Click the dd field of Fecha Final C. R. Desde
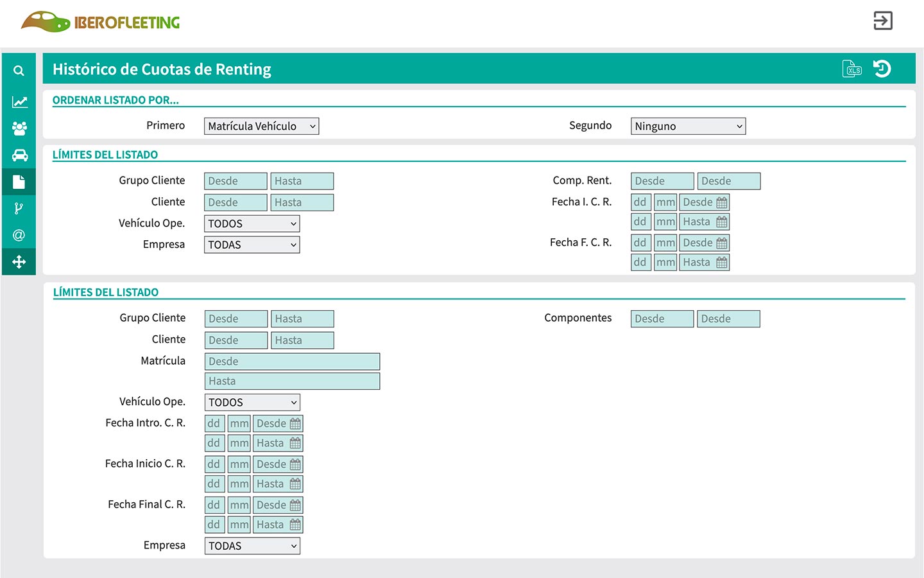Screen dimensions: 924x578 tap(214, 505)
